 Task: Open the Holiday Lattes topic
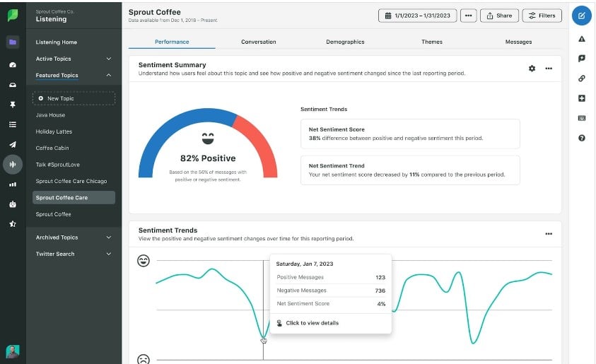(54, 131)
